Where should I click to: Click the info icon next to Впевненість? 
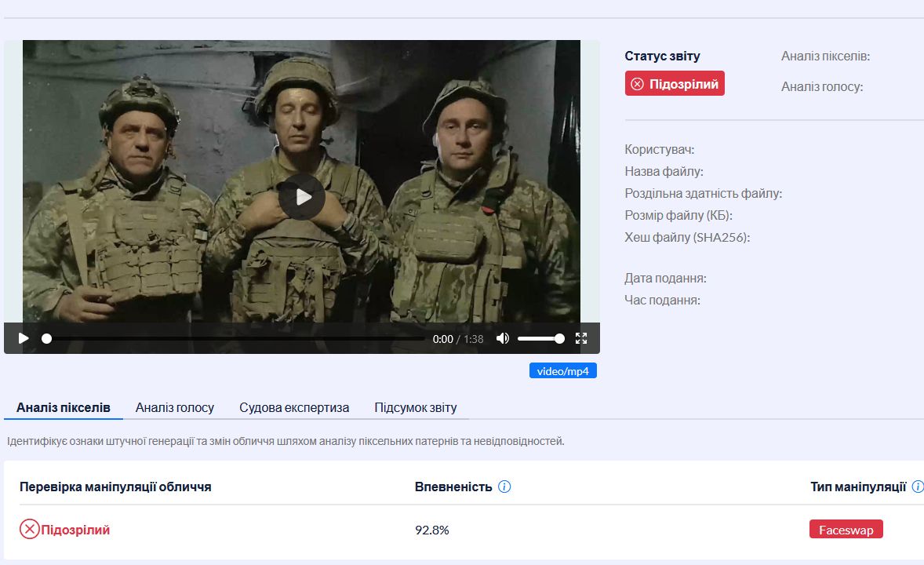coord(504,487)
